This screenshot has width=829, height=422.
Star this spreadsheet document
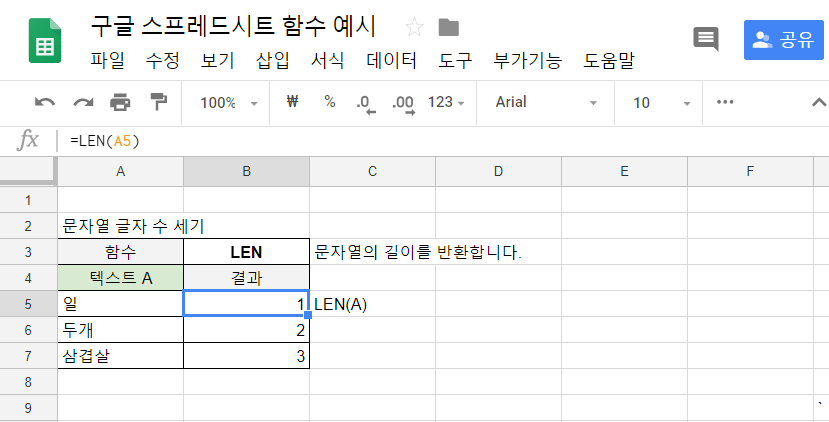tap(414, 27)
